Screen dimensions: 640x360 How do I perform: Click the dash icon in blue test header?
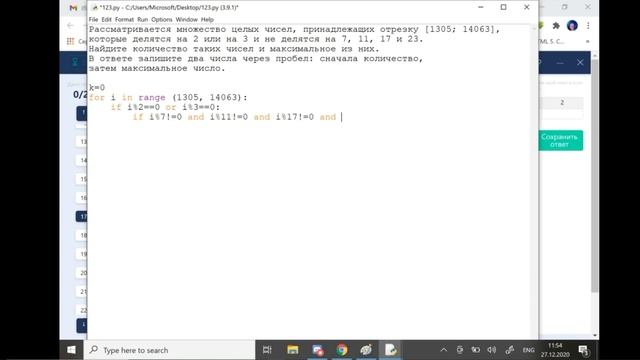tap(560, 63)
